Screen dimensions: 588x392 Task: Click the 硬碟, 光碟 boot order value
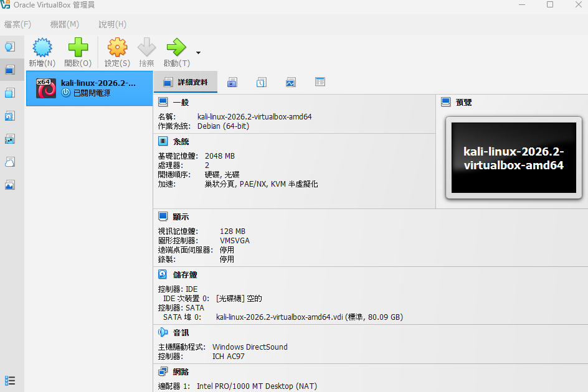(x=222, y=175)
